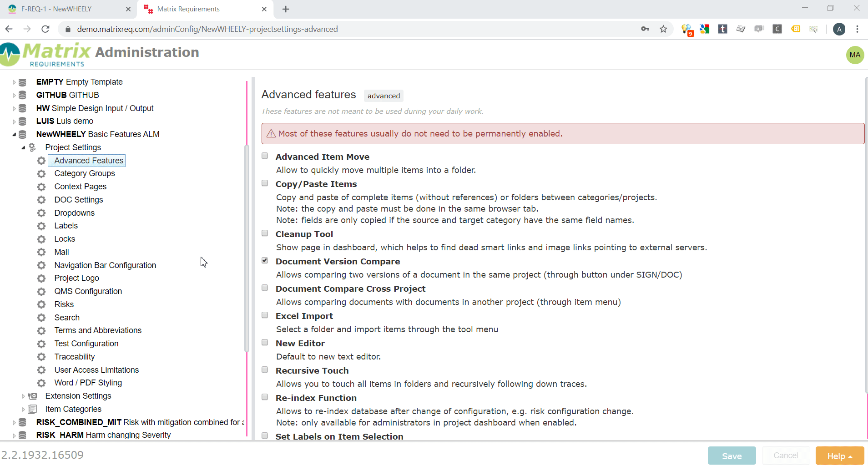Click the browser address bar URL
Screen dimensions: 868x466
pyautogui.click(x=207, y=29)
